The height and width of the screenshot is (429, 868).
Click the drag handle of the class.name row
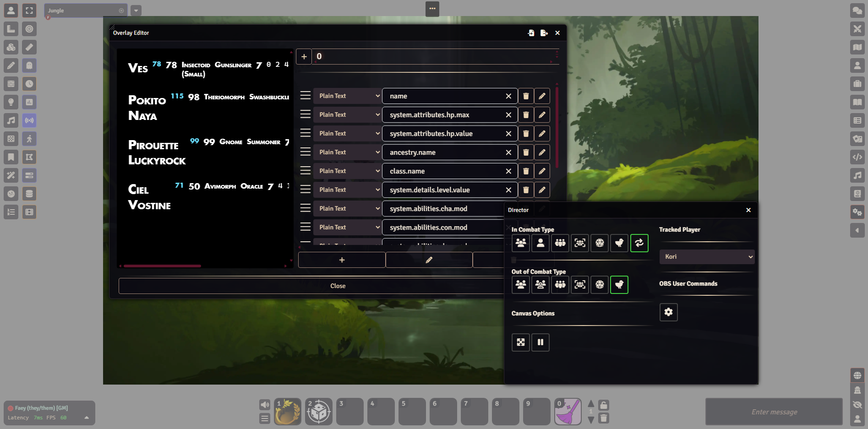pyautogui.click(x=306, y=171)
